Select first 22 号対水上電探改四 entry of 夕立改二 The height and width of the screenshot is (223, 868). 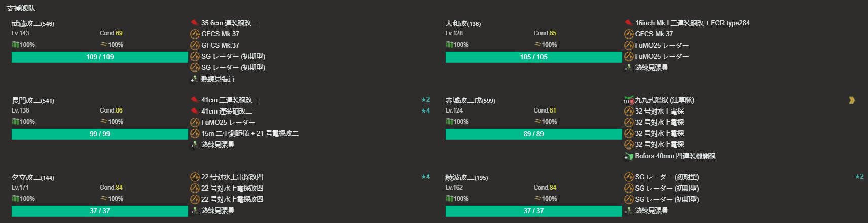[x=232, y=177]
